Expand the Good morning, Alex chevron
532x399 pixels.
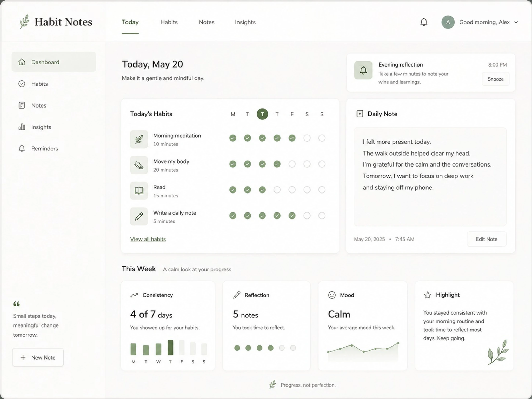[516, 22]
